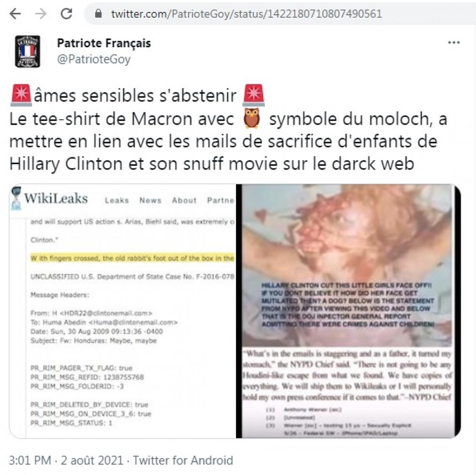The image size is (476, 475).
Task: Click the owl emoji in the tweet
Action: (252, 119)
